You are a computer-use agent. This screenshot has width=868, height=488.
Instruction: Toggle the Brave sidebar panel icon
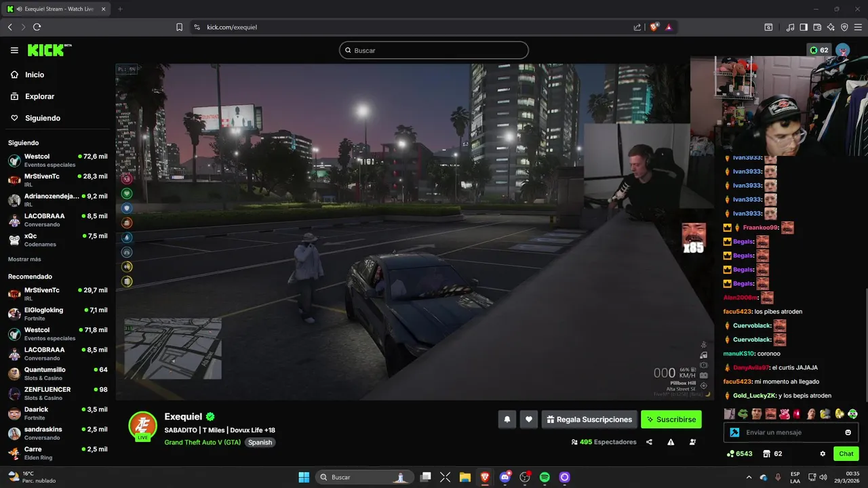point(804,27)
